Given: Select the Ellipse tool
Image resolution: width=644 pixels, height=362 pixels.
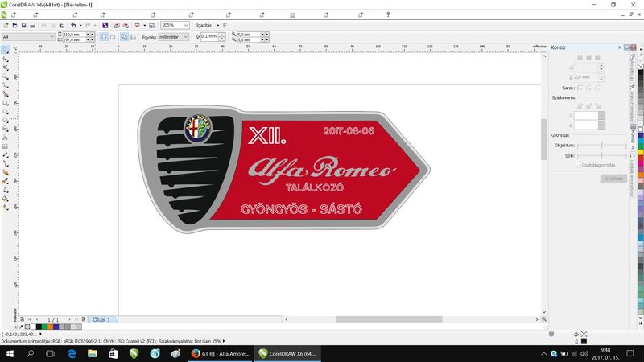Looking at the screenshot, I should 6,111.
